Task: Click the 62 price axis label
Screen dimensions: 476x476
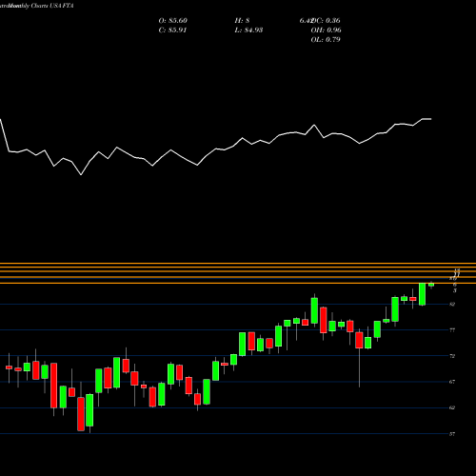Action: pos(452,407)
